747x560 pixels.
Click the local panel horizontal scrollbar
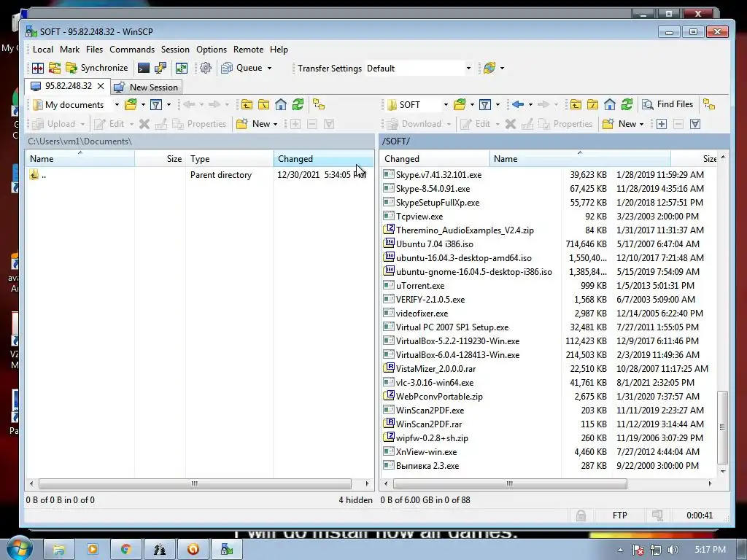coord(195,484)
